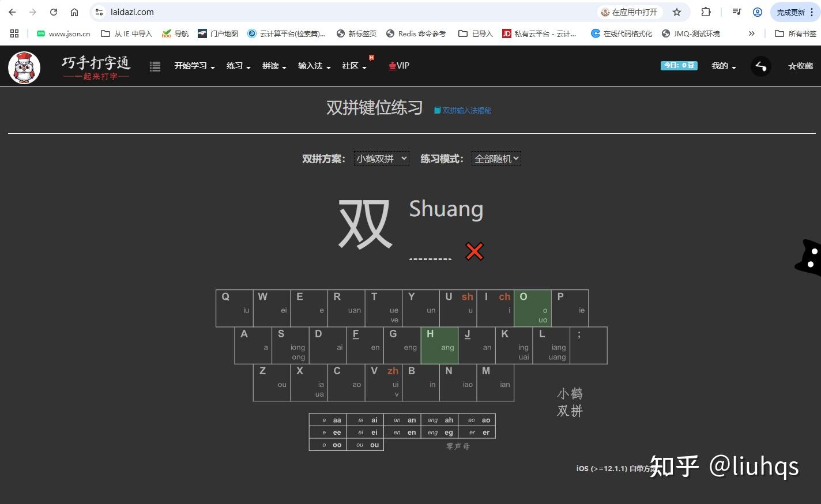821x504 pixels.
Task: Show more bookmarks with the chevron
Action: pyautogui.click(x=752, y=33)
